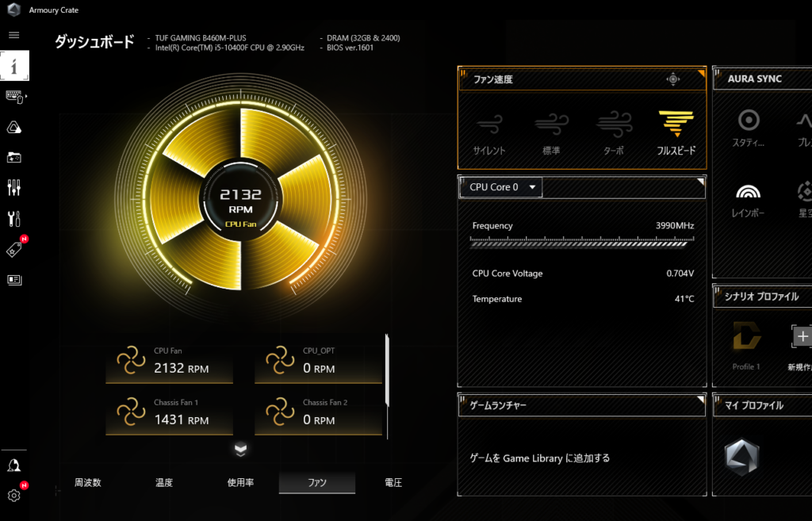Select the サイレント fan mode

coord(489,133)
